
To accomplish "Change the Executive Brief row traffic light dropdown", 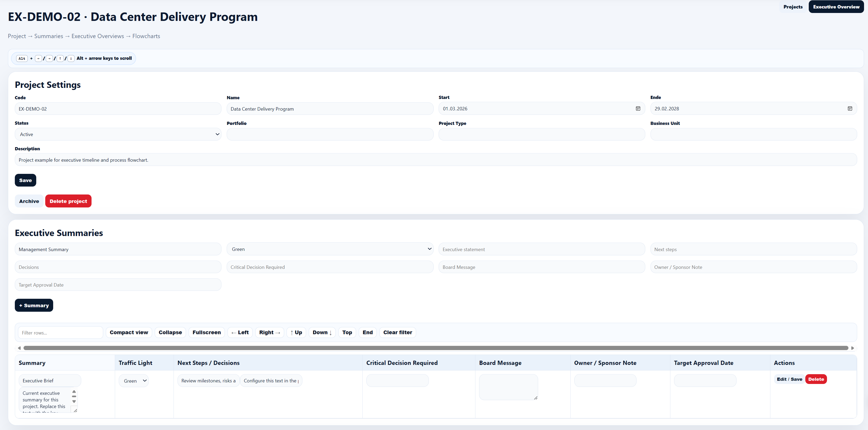I will tap(134, 381).
